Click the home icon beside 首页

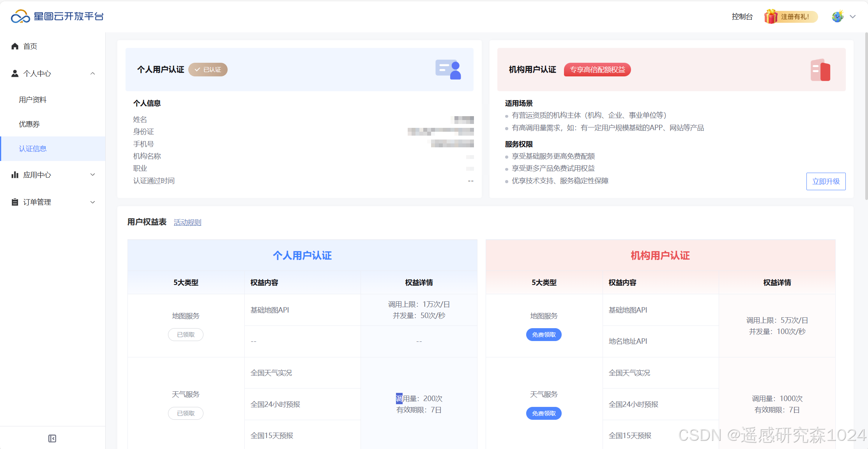click(15, 46)
